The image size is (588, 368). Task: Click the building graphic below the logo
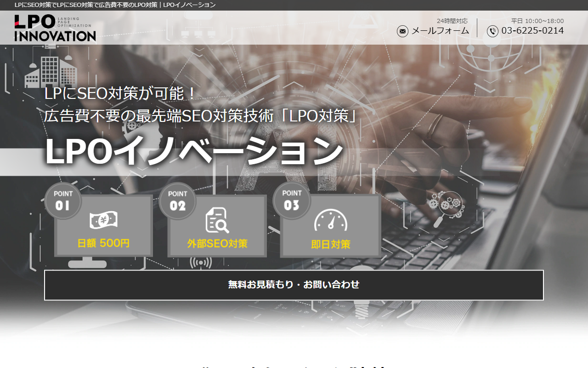click(x=51, y=70)
